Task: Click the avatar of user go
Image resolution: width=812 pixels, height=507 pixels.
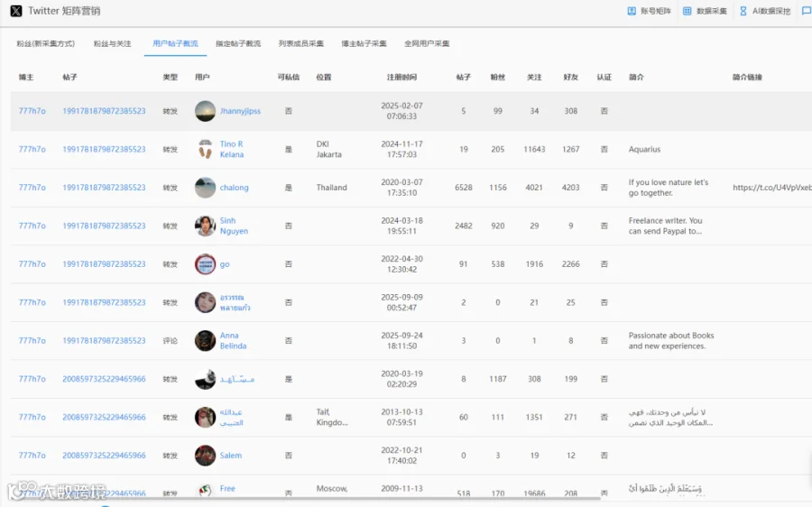Action: point(205,264)
